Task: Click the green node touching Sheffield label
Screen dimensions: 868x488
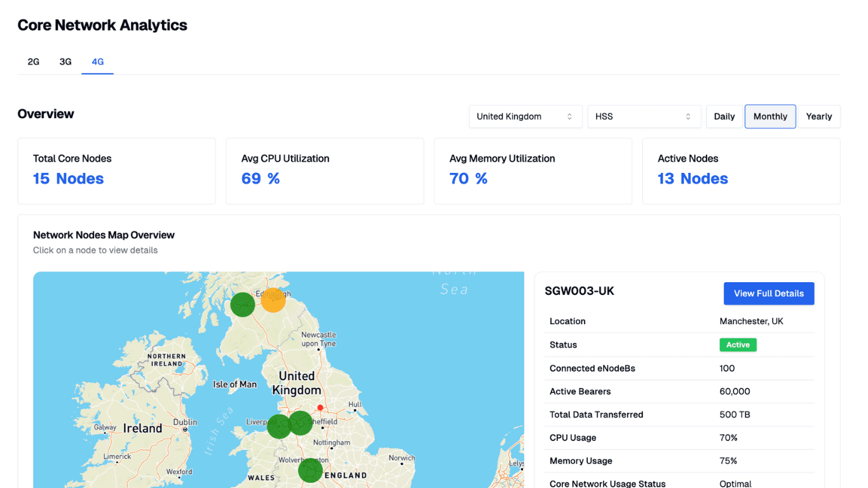Action: pyautogui.click(x=301, y=423)
